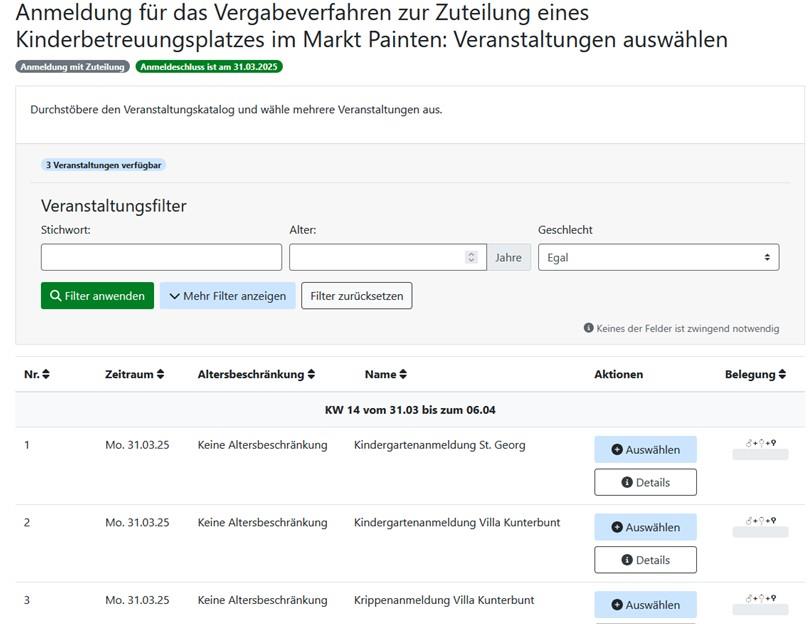
Task: Click the info icon beside Keines der Felder
Action: pyautogui.click(x=588, y=328)
